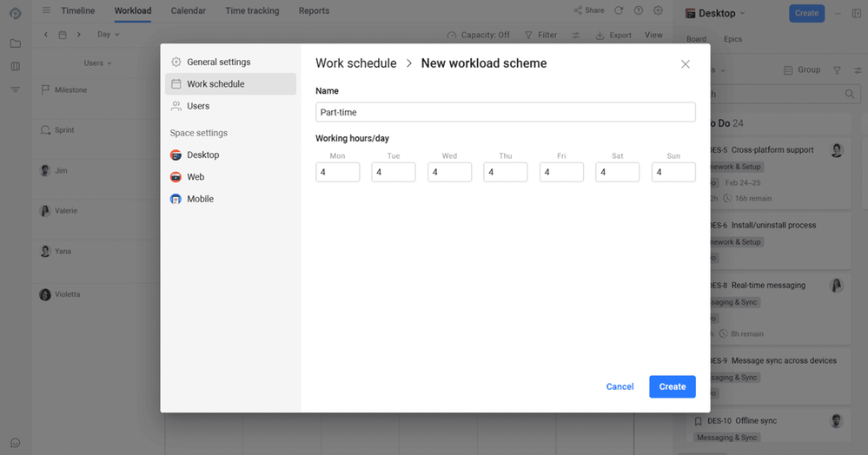Open the settings gear icon in top toolbar

pyautogui.click(x=658, y=10)
